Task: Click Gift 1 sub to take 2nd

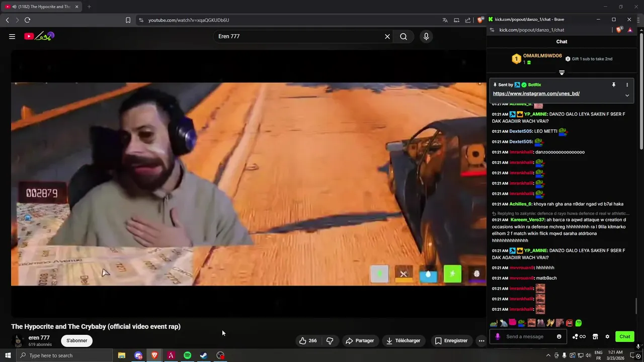Action: pos(589,59)
